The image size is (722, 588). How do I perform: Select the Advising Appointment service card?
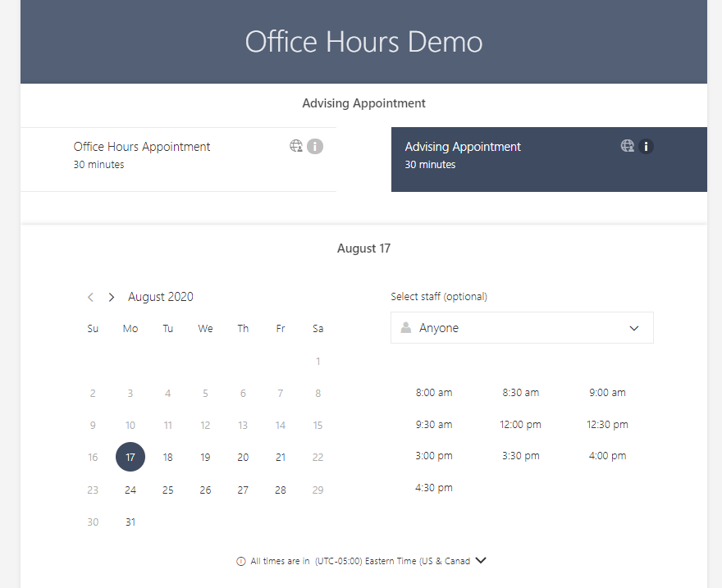coord(549,159)
